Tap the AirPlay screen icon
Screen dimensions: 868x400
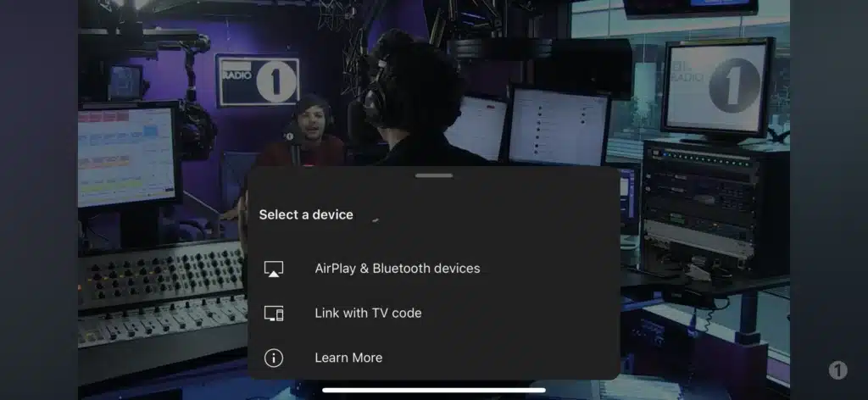274,269
